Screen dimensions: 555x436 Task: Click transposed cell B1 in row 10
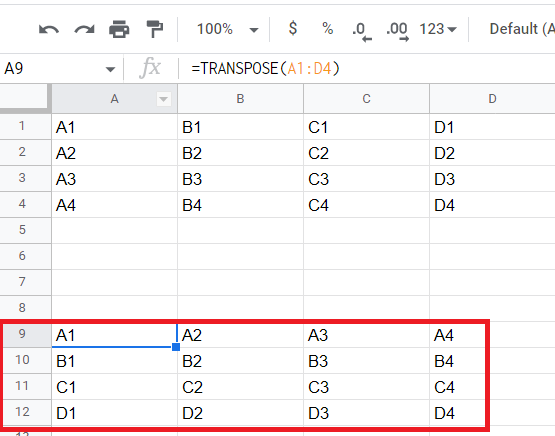[x=114, y=361]
